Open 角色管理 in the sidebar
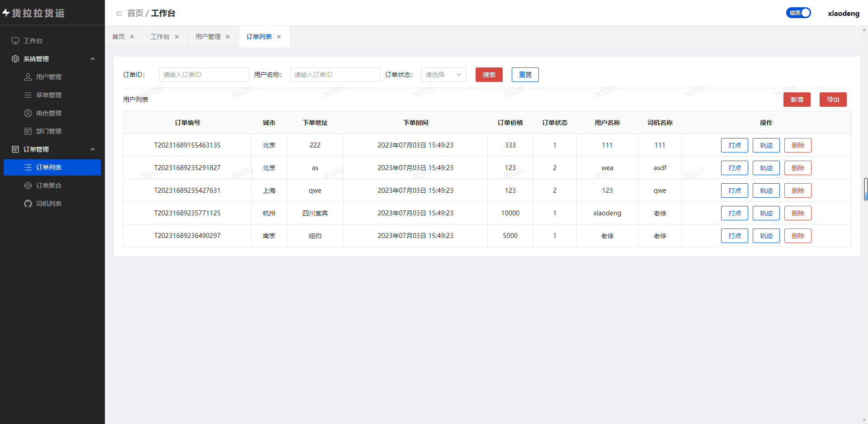The image size is (868, 424). (52, 113)
